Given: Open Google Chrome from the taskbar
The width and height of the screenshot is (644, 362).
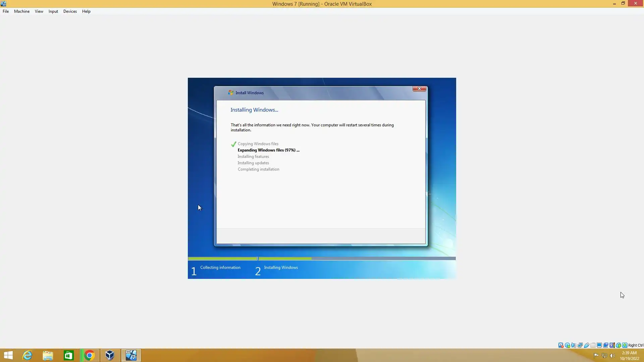Looking at the screenshot, I should point(89,355).
